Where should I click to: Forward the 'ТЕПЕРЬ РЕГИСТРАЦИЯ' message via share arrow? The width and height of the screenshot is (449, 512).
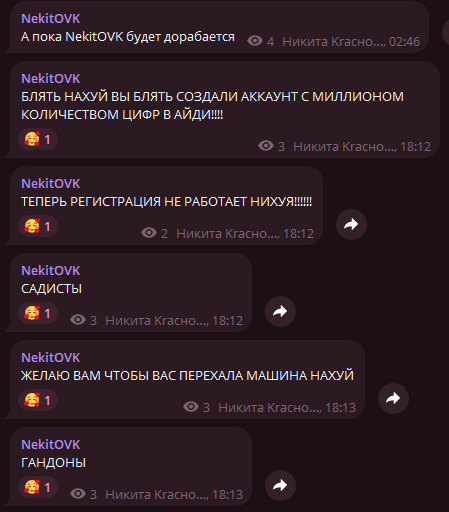tap(351, 224)
